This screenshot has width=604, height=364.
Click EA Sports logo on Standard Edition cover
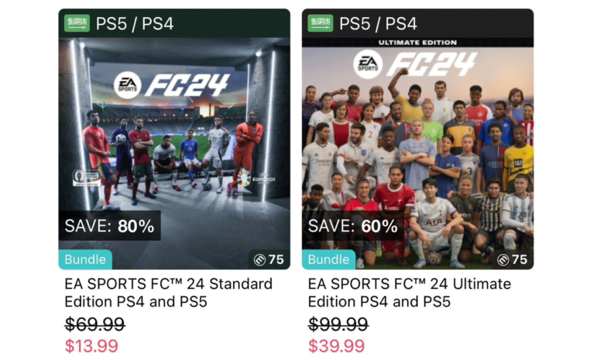[x=128, y=85]
